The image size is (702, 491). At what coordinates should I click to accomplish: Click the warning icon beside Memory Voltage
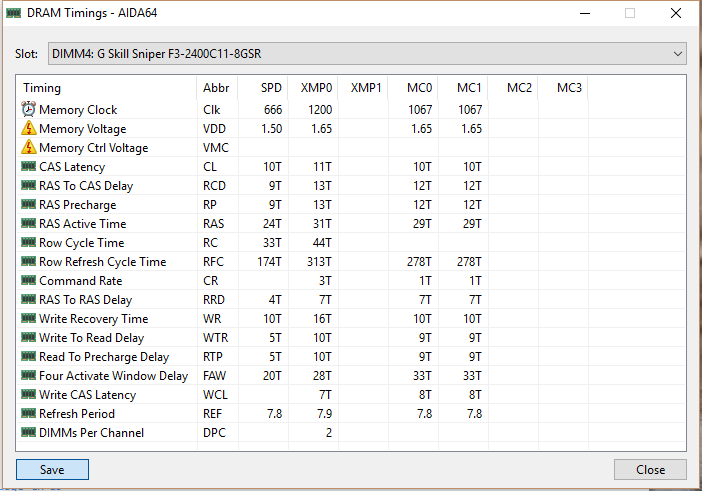[29, 128]
